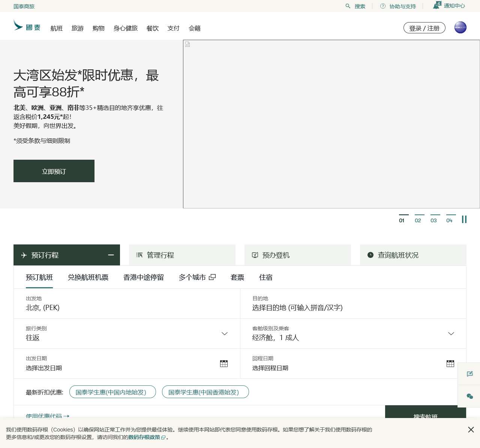Viewport: 480px width, 448px height.
Task: Click the 立即预订 booking button
Action: pos(54,171)
